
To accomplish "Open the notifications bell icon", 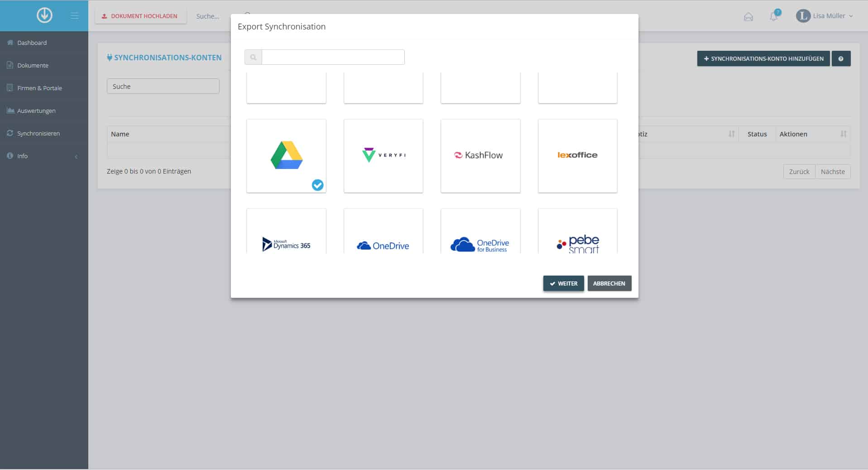I will 774,16.
